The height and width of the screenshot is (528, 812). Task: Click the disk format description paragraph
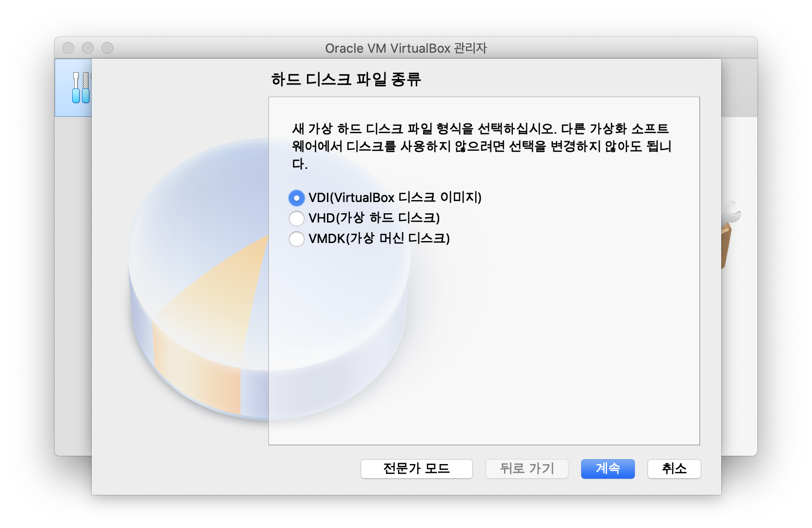coord(482,146)
